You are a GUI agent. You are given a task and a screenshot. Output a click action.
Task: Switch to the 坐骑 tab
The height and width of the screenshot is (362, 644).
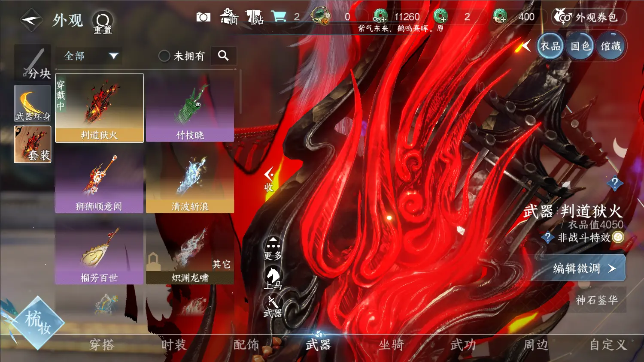391,345
